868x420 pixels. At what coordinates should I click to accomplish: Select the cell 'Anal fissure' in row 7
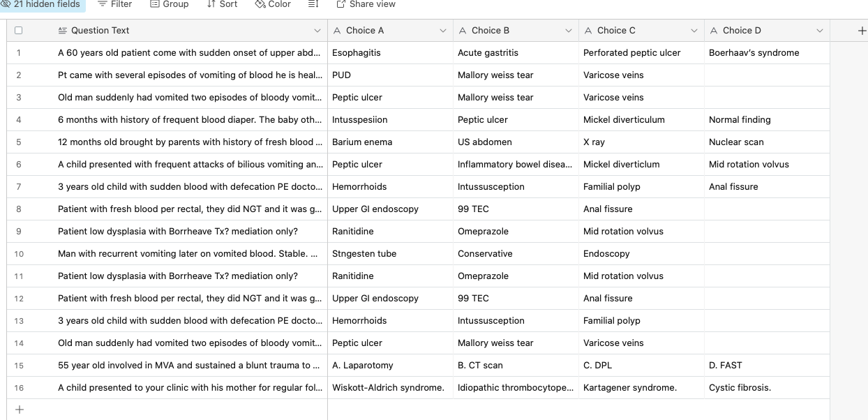(x=767, y=187)
